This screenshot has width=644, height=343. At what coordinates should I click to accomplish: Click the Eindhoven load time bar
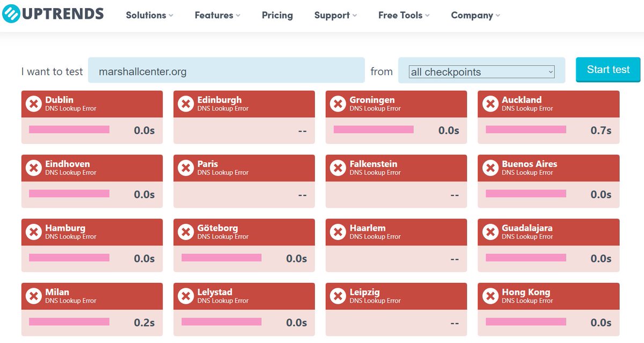[x=69, y=193]
